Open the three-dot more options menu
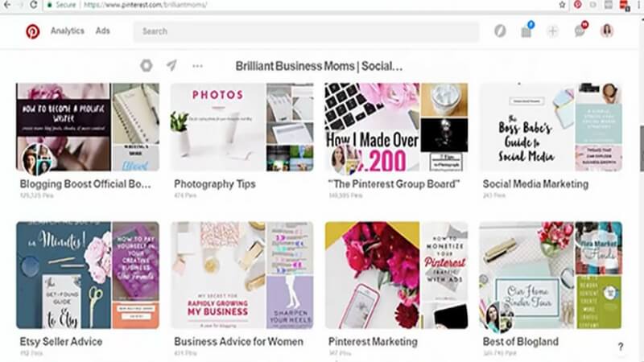 197,66
